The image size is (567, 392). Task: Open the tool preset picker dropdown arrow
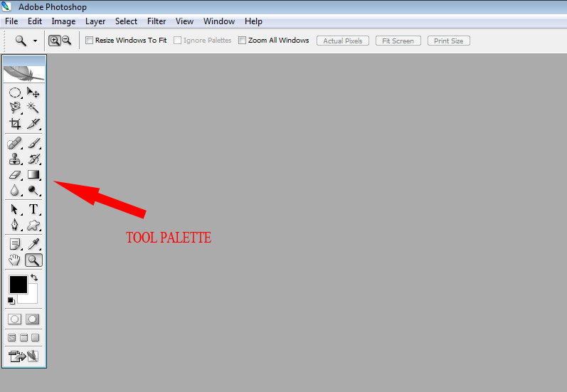pyautogui.click(x=35, y=41)
